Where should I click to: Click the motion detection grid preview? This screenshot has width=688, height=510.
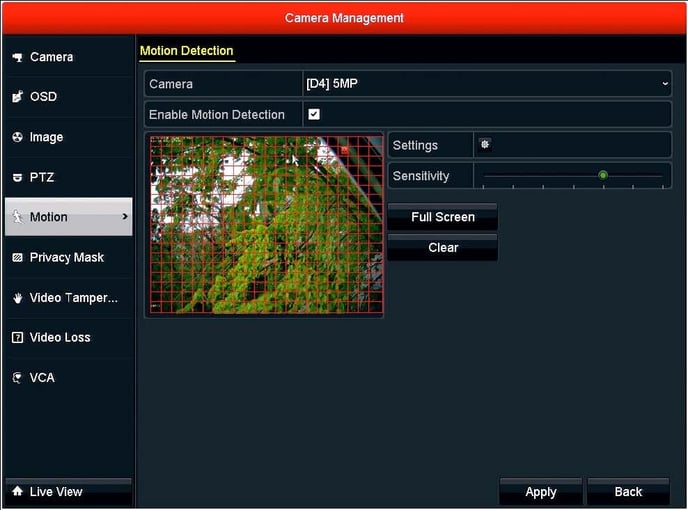click(265, 226)
